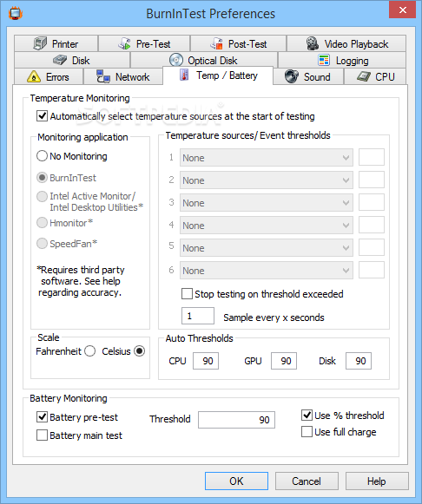The height and width of the screenshot is (504, 422).
Task: Close the BurnInTest Preferences window
Action: pos(402,10)
